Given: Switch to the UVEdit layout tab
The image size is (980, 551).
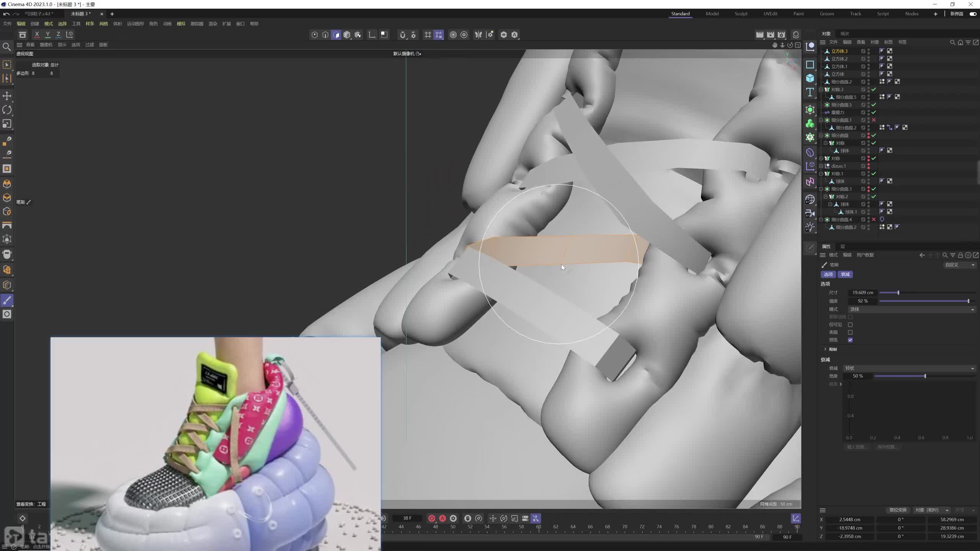Looking at the screenshot, I should pos(770,14).
